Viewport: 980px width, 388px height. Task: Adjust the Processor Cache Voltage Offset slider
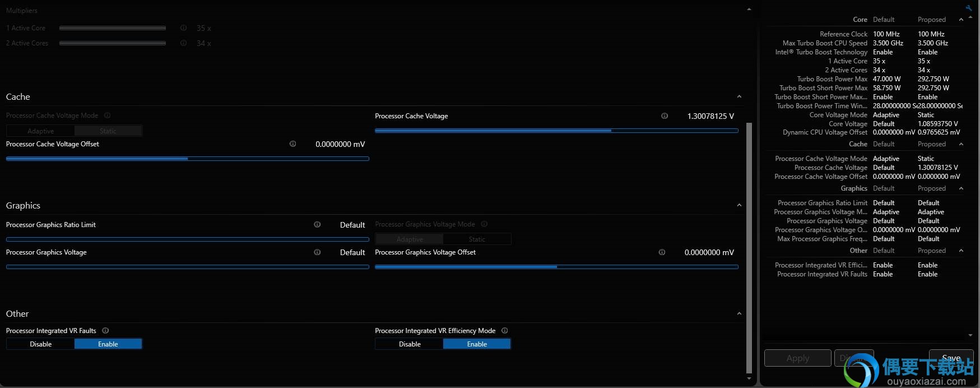[x=188, y=159]
